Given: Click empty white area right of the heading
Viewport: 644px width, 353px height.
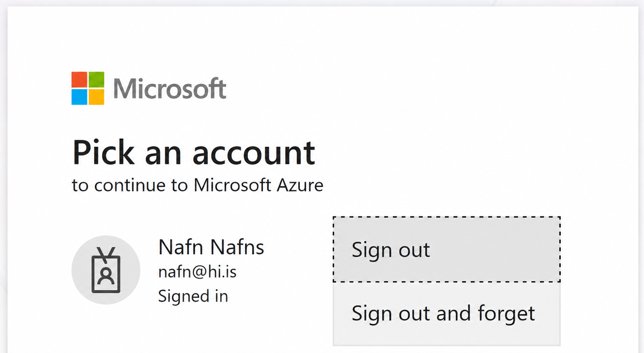Looking at the screenshot, I should (x=475, y=152).
